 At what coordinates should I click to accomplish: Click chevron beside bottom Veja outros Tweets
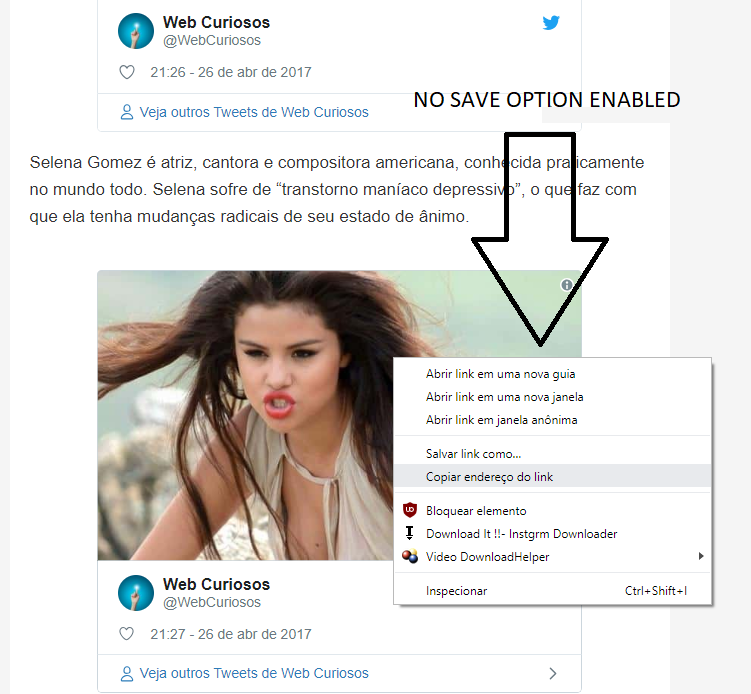(553, 673)
